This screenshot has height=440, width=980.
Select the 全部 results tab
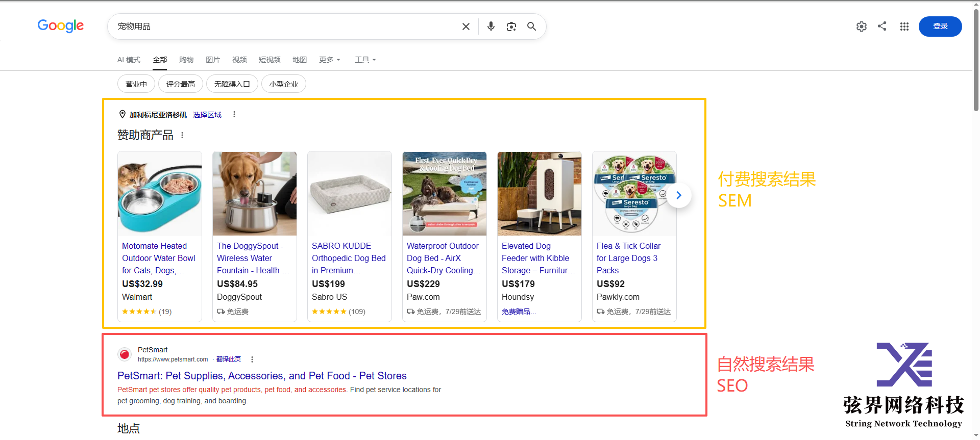pyautogui.click(x=160, y=60)
